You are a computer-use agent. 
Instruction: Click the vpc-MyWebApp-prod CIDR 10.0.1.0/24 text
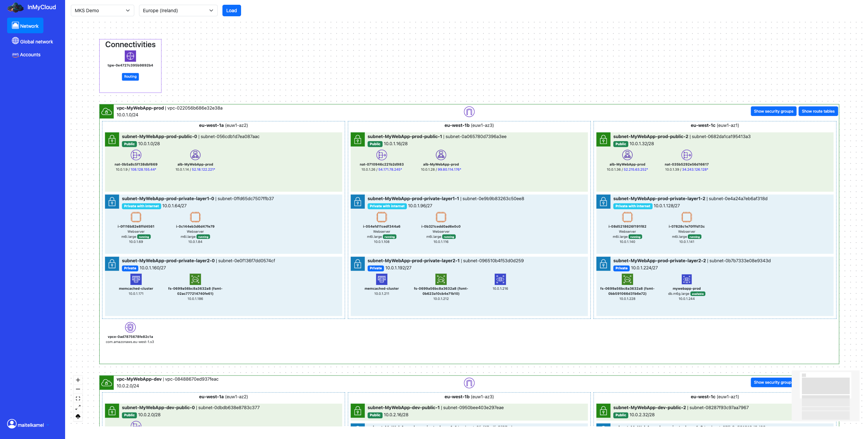(x=127, y=115)
